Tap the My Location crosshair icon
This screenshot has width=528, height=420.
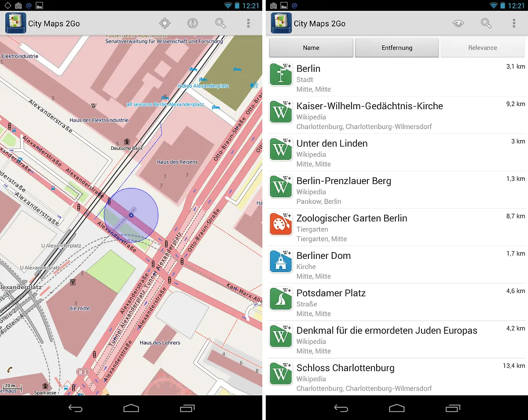pos(165,23)
